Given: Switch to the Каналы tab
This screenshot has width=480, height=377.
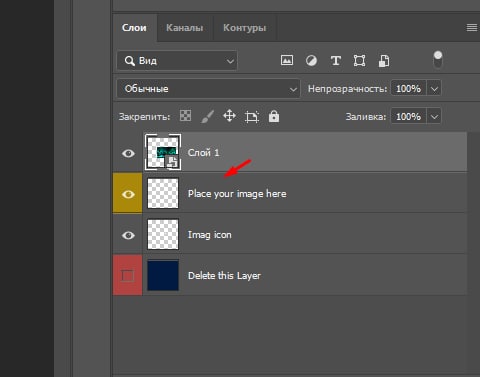Looking at the screenshot, I should (185, 28).
